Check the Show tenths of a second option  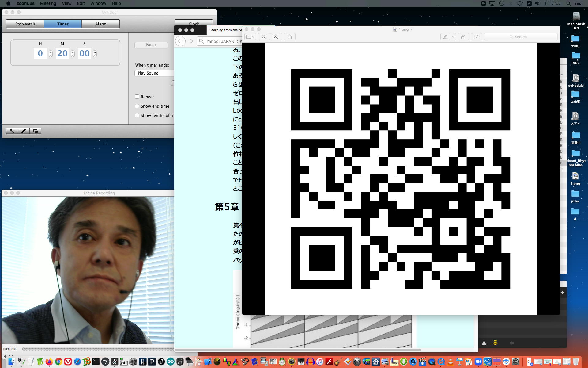137,115
